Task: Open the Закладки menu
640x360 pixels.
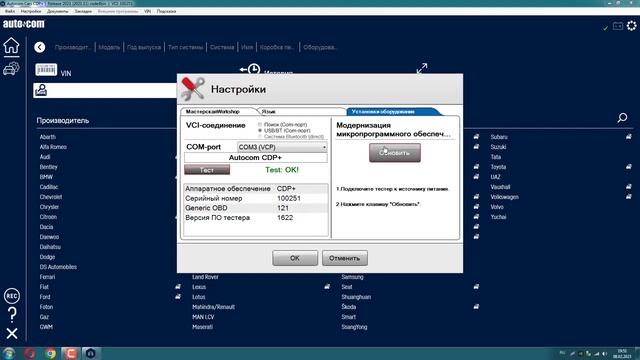Action: 83,11
